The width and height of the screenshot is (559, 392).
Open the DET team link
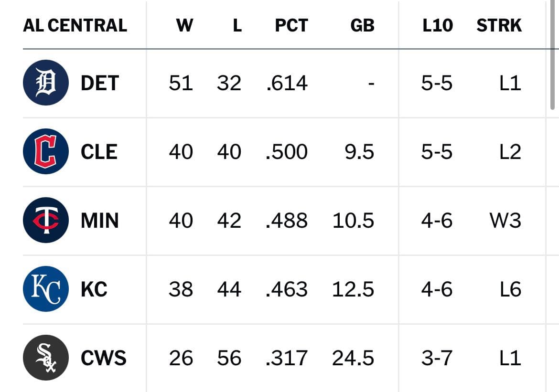coord(100,83)
